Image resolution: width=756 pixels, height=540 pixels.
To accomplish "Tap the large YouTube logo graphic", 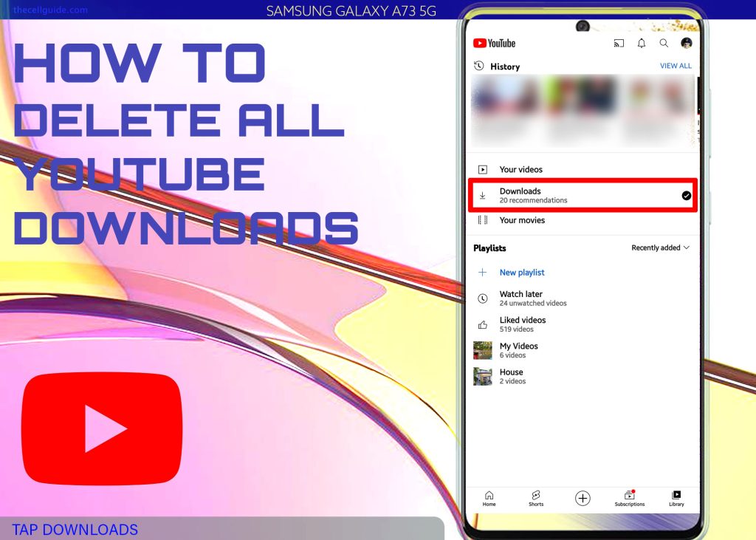I will pyautogui.click(x=102, y=428).
